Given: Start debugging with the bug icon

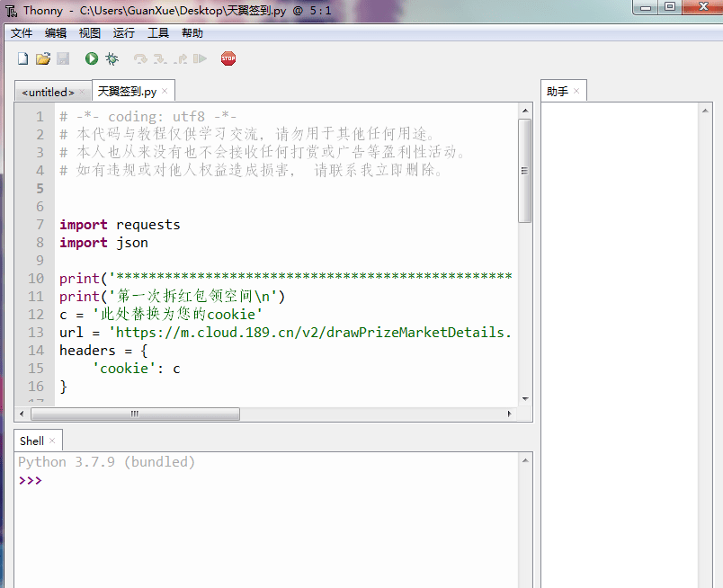Looking at the screenshot, I should (112, 58).
